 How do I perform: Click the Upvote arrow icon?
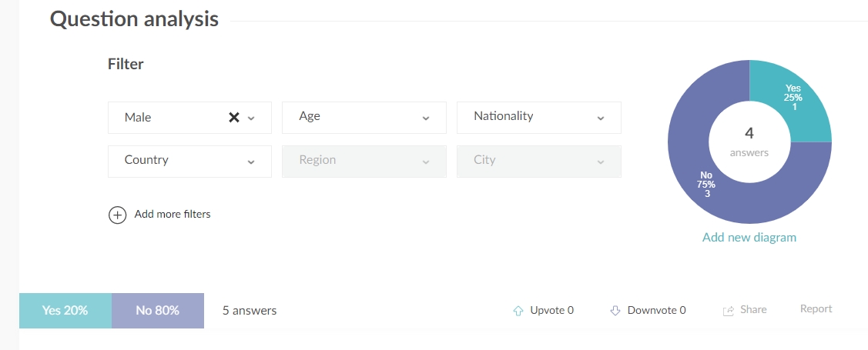518,311
